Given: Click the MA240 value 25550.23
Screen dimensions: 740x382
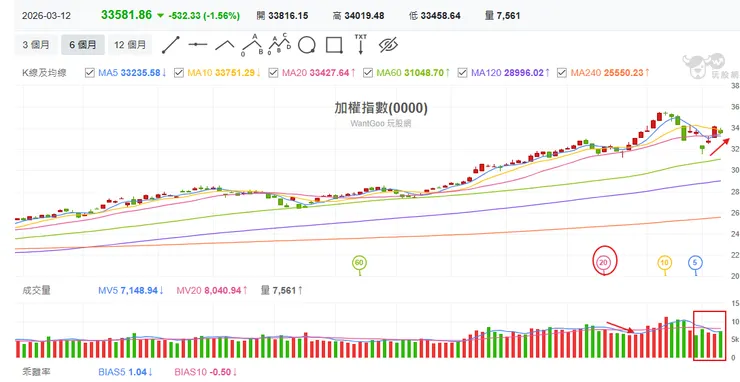Looking at the screenshot, I should (622, 73).
